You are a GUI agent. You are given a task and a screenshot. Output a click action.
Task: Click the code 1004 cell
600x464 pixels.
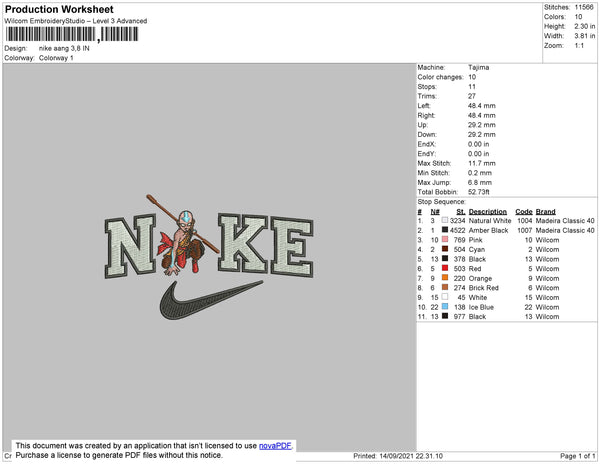click(x=524, y=221)
